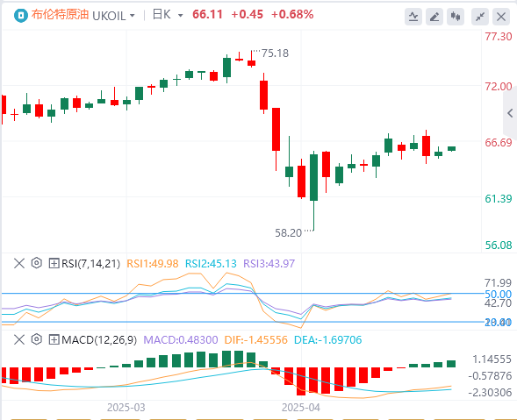The width and height of the screenshot is (517, 420).
Task: Click the 布伦特原油 instrument name
Action: click(60, 15)
